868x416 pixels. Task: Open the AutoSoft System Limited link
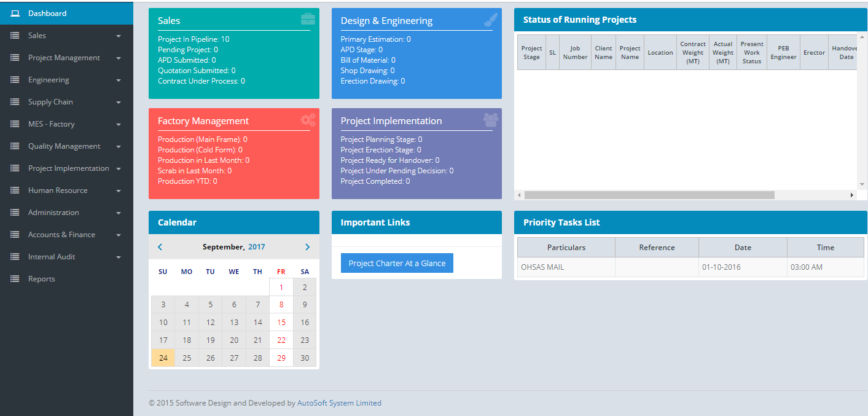339,403
